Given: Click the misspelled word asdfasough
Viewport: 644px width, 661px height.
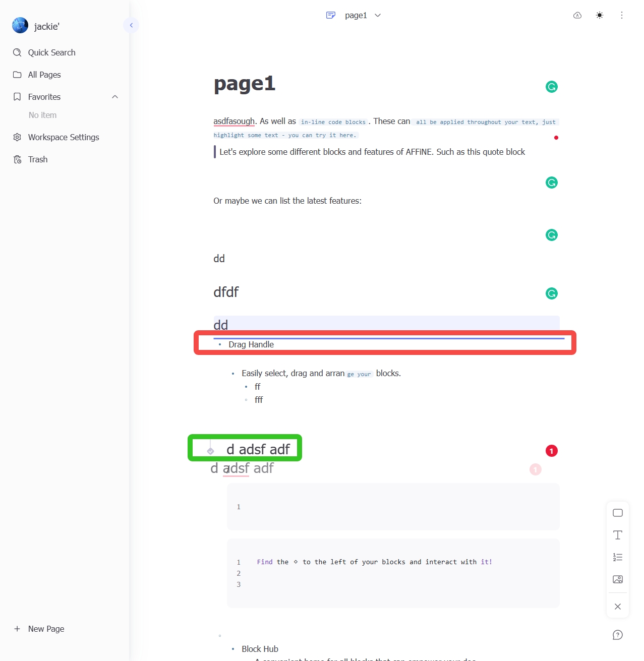Looking at the screenshot, I should point(234,121).
